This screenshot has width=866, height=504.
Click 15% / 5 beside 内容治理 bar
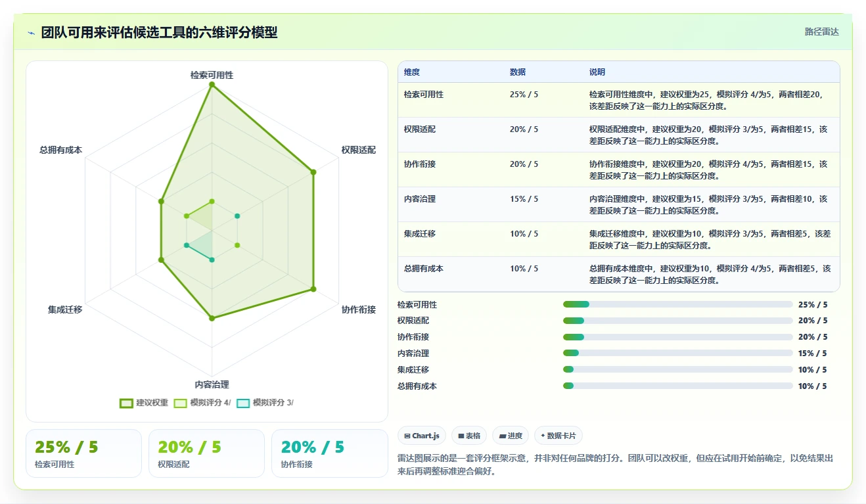(813, 354)
